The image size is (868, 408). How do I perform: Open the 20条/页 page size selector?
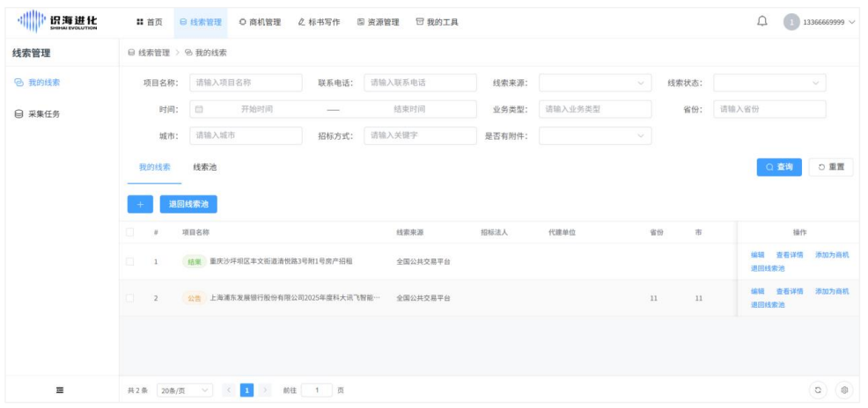(185, 389)
